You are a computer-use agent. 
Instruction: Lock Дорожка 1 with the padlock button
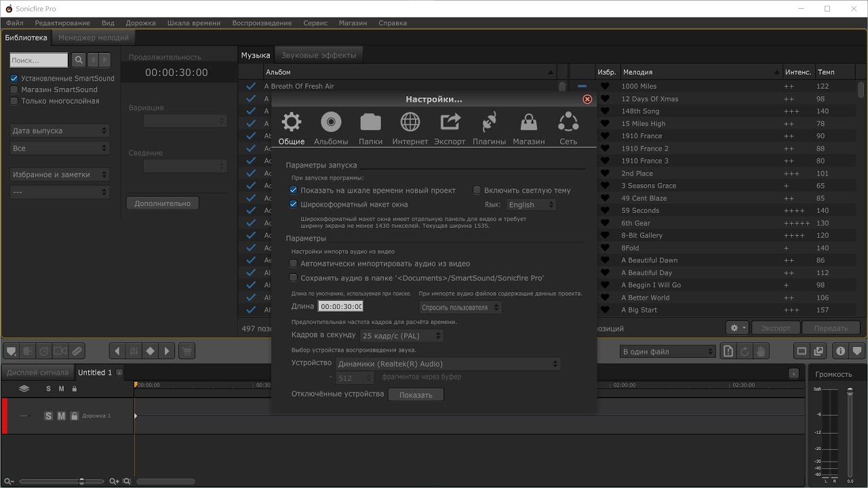75,415
